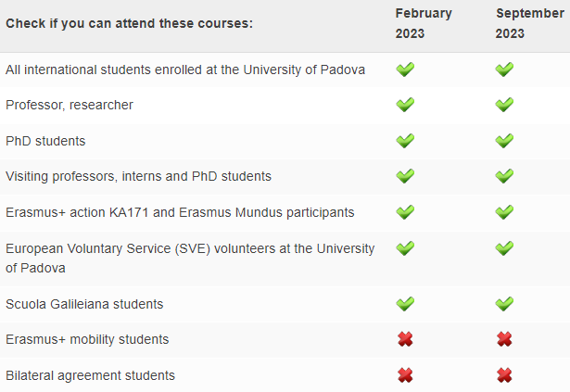The height and width of the screenshot is (392, 570).
Task: Click February checkmark for Scuola Galileiana students
Action: coord(405,304)
